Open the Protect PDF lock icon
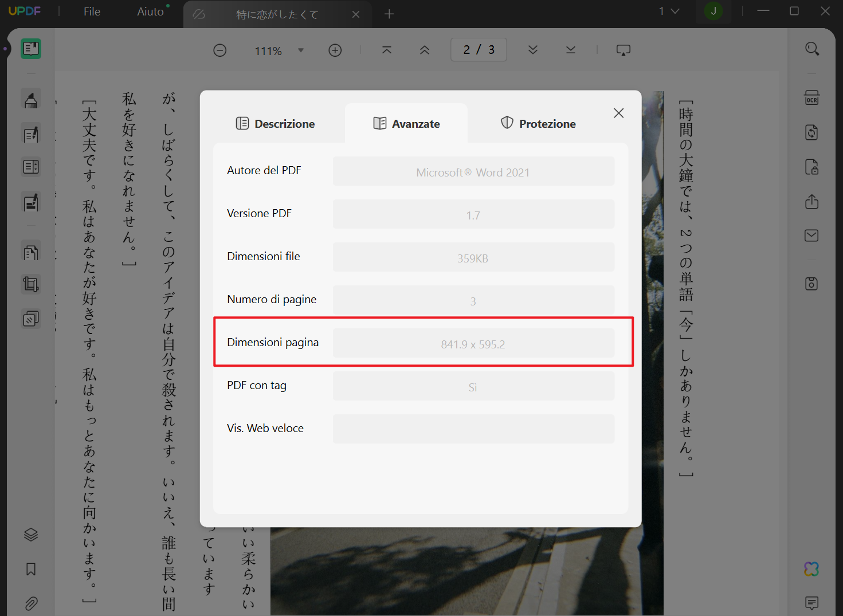The width and height of the screenshot is (843, 616). 812,167
